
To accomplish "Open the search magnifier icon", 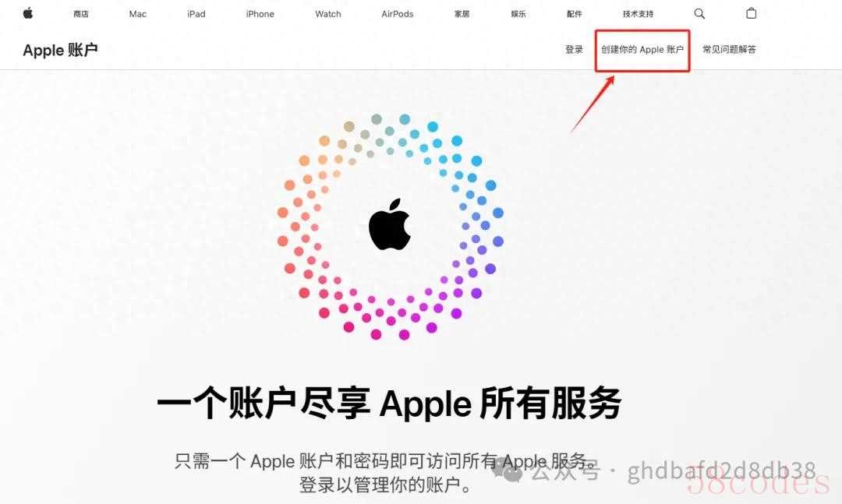I will click(x=699, y=13).
